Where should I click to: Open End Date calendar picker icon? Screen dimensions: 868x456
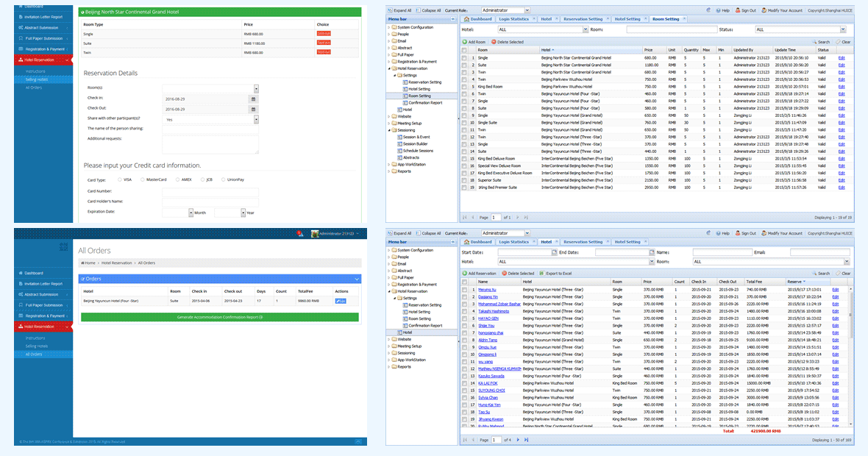pyautogui.click(x=652, y=252)
